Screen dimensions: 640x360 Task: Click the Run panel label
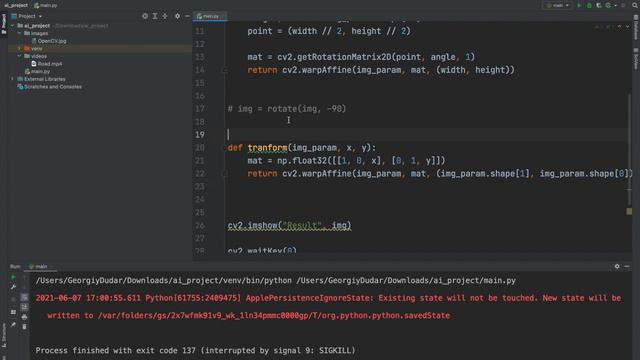pyautogui.click(x=15, y=266)
